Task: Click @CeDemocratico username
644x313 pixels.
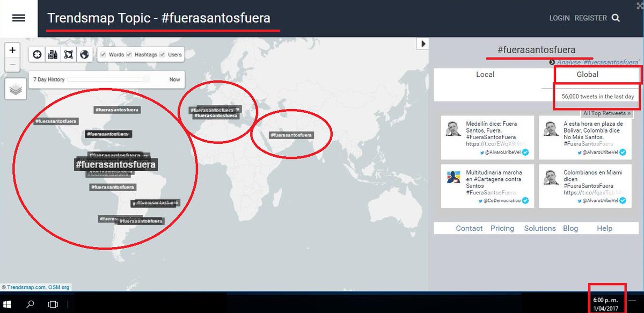Action: click(501, 201)
